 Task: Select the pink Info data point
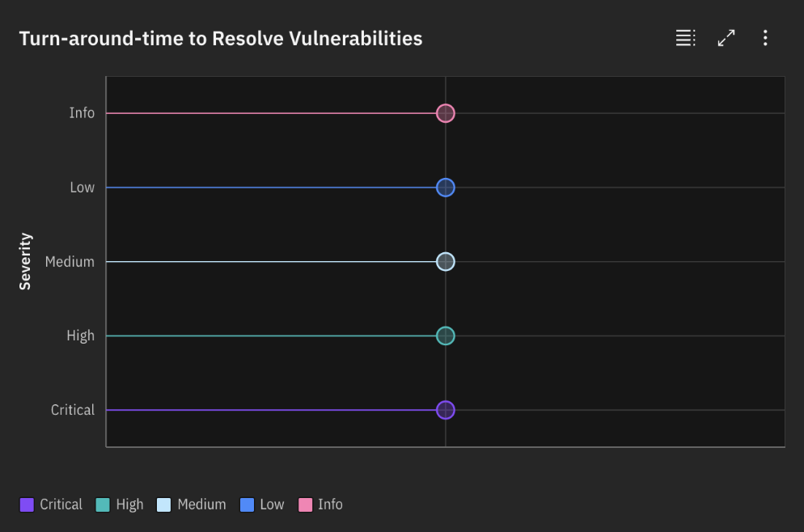click(x=446, y=113)
